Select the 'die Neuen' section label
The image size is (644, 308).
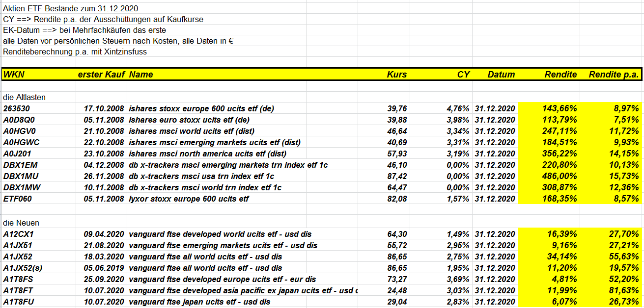21,223
